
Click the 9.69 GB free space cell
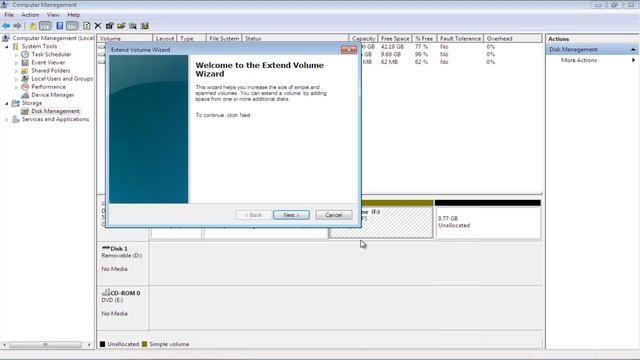[391, 54]
